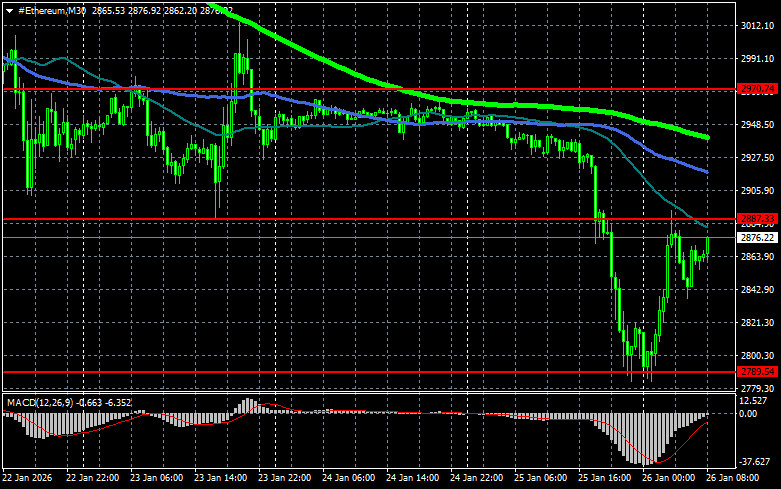Click the 2991.10 price scale value
The height and width of the screenshot is (489, 781).
(758, 59)
